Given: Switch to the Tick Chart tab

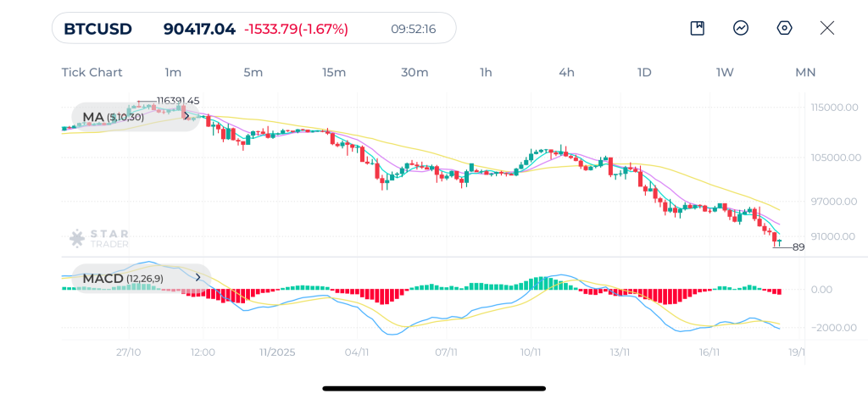Looking at the screenshot, I should 92,72.
